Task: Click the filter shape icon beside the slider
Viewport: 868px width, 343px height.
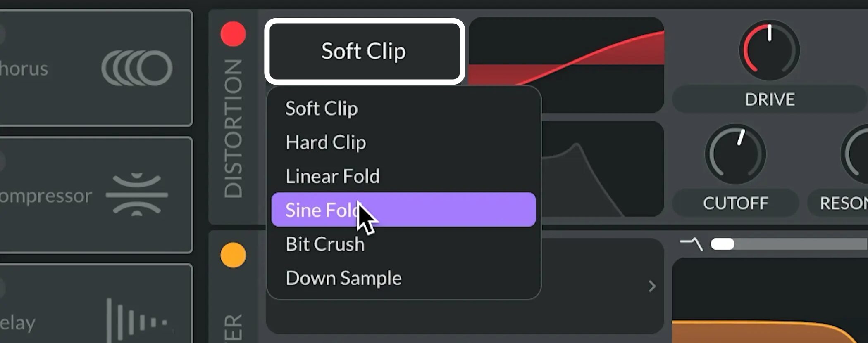Action: (692, 244)
